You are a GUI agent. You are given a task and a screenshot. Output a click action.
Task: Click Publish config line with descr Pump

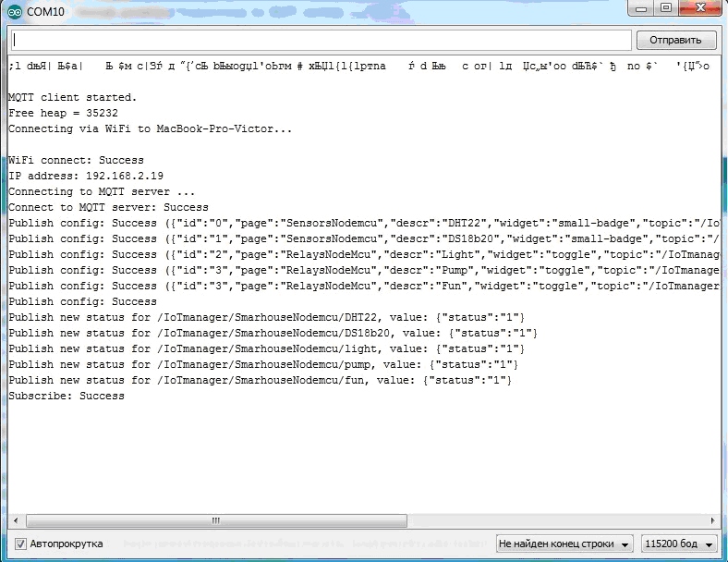tap(363, 270)
